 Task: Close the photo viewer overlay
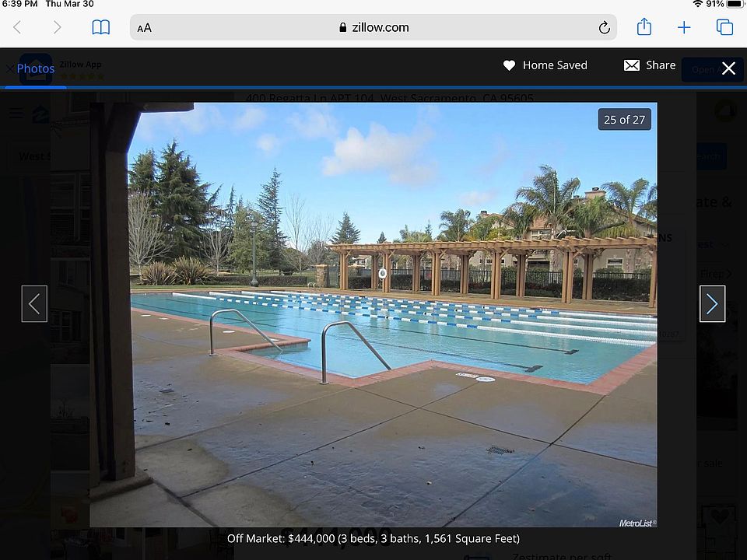click(x=728, y=68)
